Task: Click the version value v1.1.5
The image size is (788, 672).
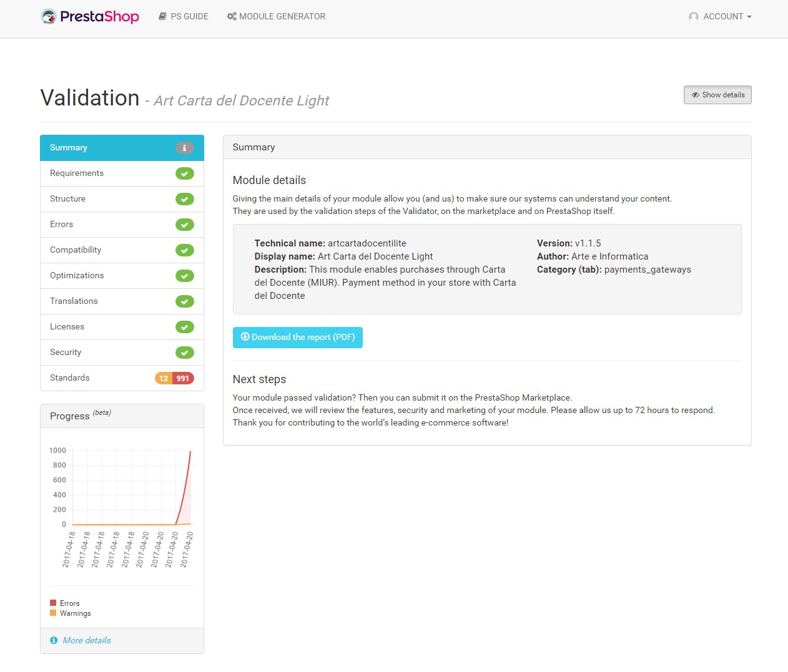Action: (x=588, y=243)
